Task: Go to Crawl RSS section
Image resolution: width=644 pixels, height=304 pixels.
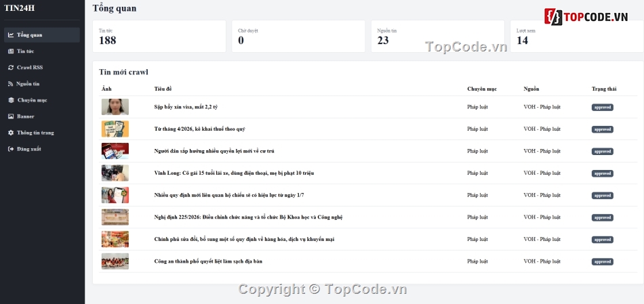Action: (42, 67)
